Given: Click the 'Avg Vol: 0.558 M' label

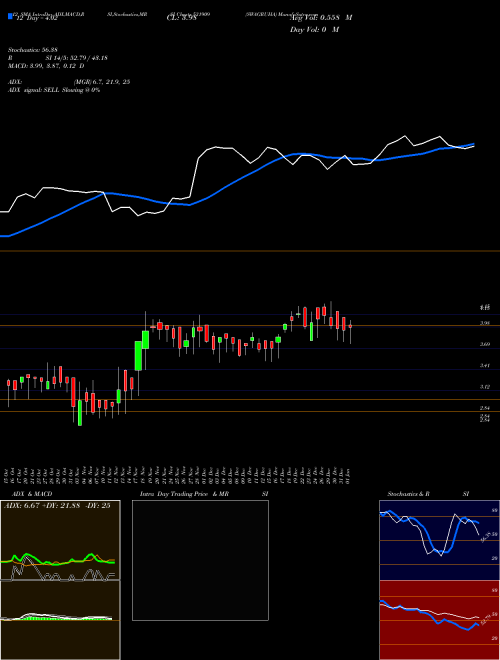Looking at the screenshot, I should click(321, 18).
